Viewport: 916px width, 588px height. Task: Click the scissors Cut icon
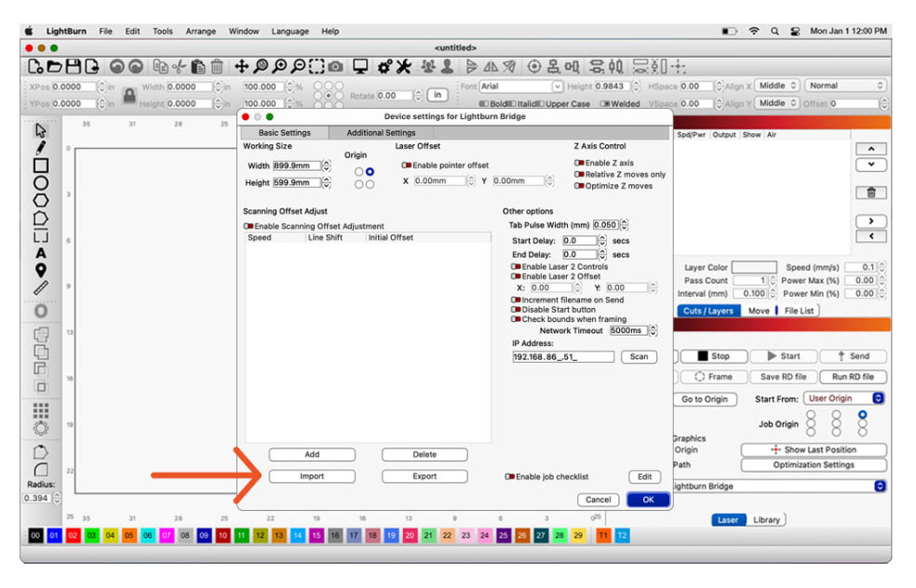[179, 67]
